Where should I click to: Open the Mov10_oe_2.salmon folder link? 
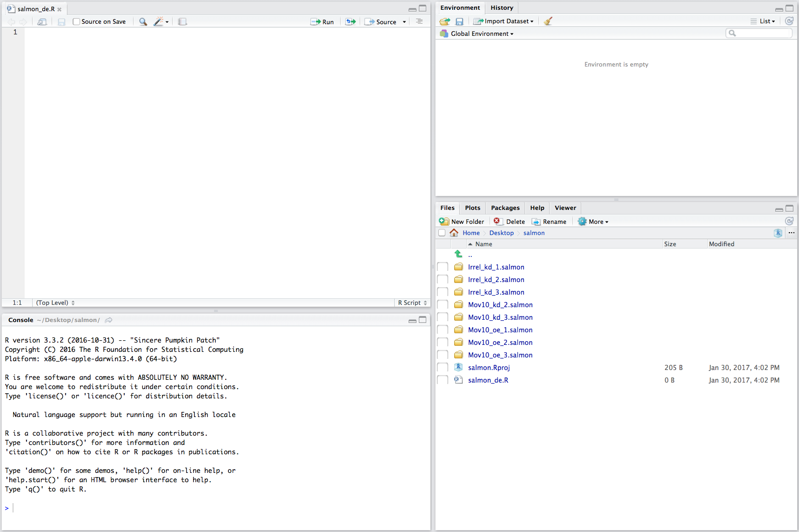500,343
